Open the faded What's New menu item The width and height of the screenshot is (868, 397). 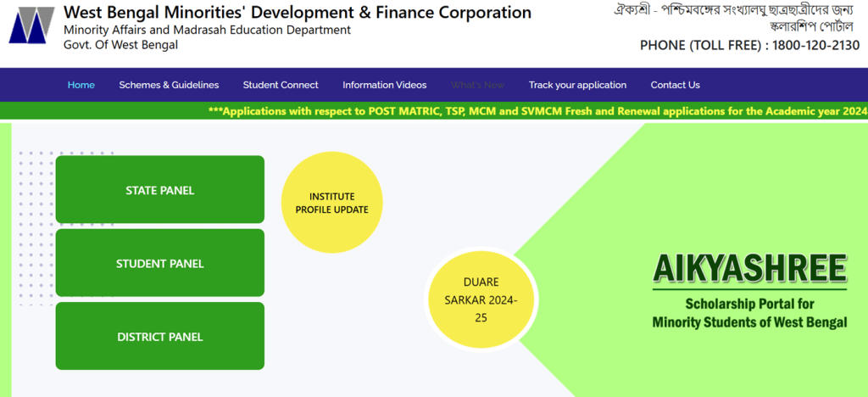tap(478, 86)
